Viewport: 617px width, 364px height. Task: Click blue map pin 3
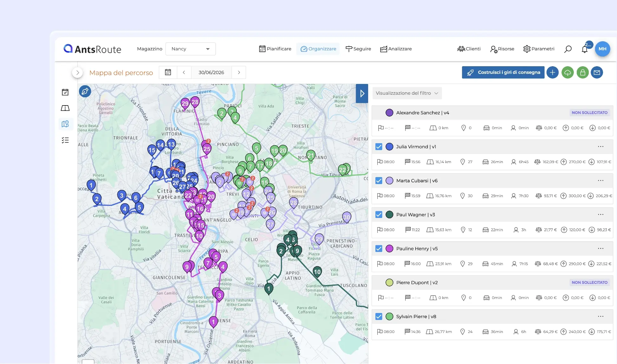pos(121,195)
